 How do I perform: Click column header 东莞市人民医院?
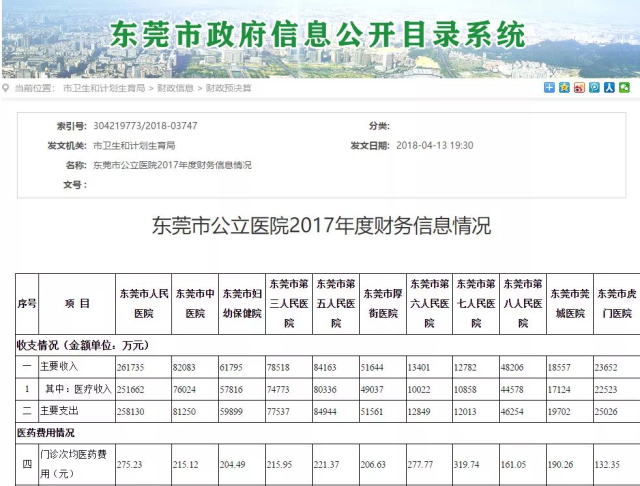[x=144, y=304]
